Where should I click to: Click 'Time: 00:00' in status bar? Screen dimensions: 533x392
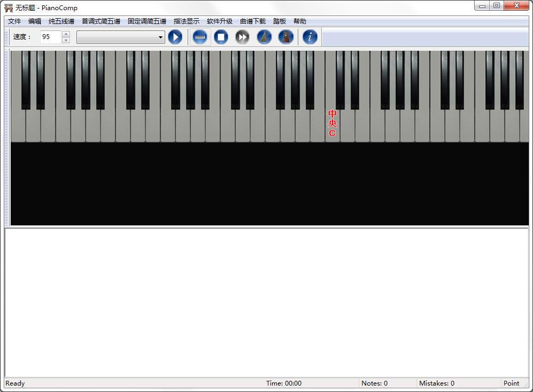point(284,383)
